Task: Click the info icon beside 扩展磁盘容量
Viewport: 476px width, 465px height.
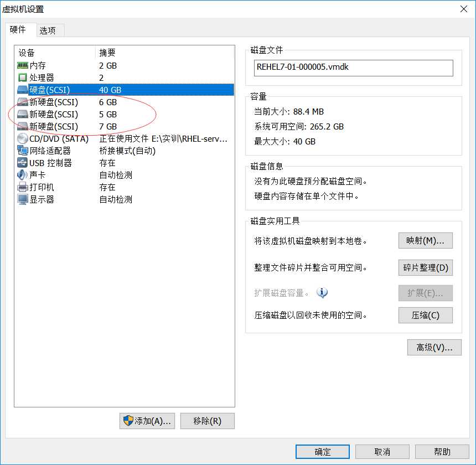Action: (322, 293)
